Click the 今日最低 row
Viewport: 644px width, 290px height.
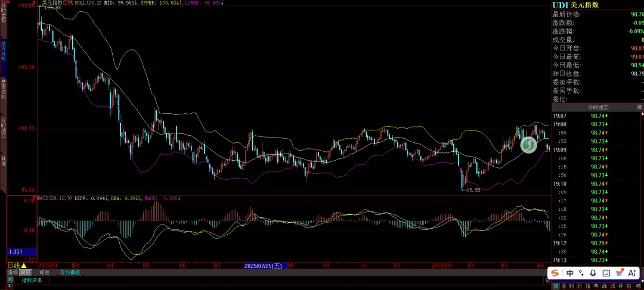pyautogui.click(x=598, y=66)
